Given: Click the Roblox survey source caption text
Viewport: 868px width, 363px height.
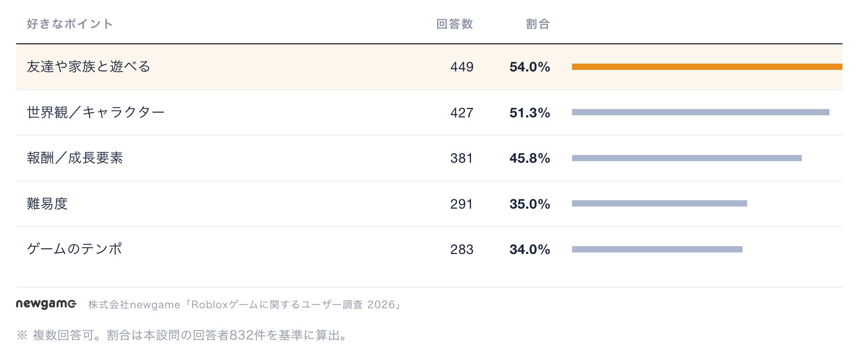Looking at the screenshot, I should coord(245,305).
